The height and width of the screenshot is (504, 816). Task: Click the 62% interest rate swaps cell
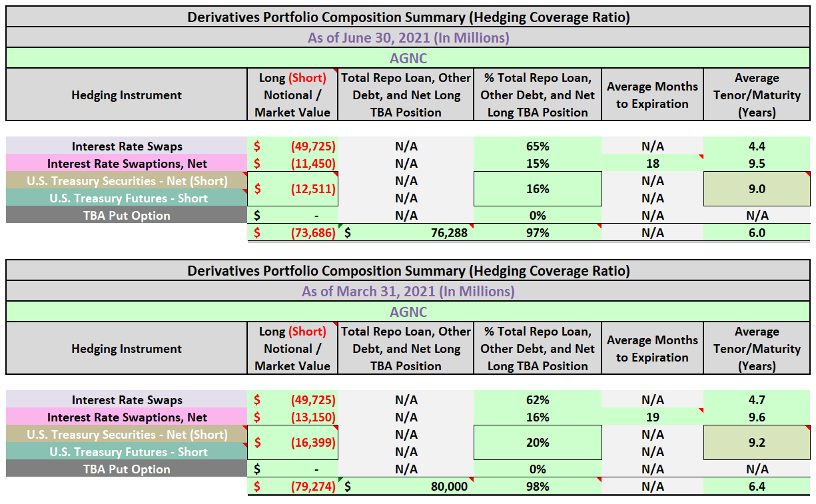point(538,400)
